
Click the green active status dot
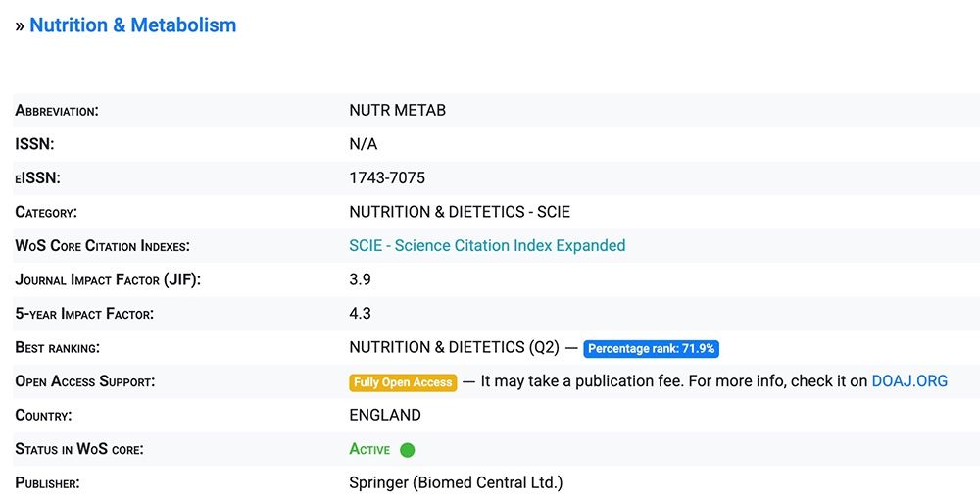click(408, 450)
